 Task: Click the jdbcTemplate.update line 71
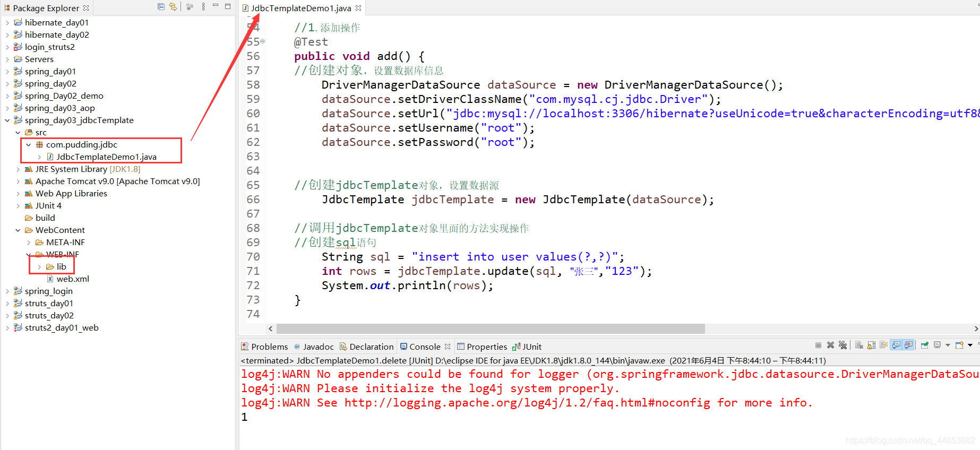pyautogui.click(x=487, y=271)
